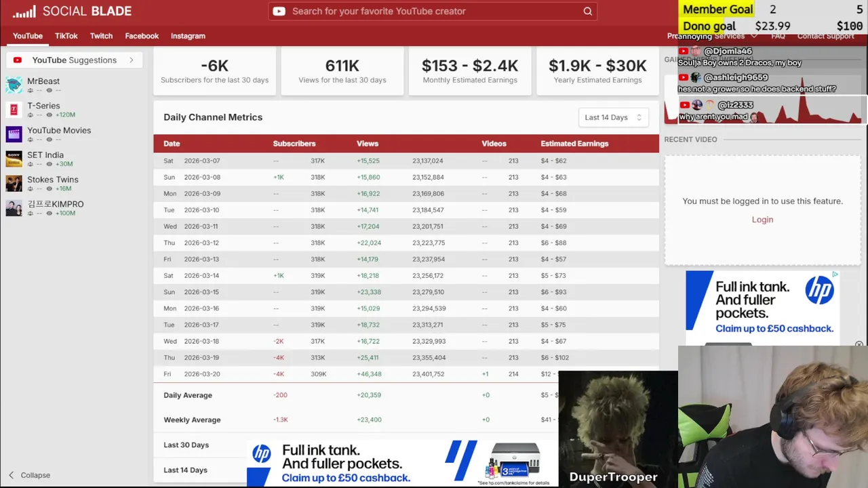Click the SOCIAL BLADE home title
868x488 pixels.
(87, 12)
